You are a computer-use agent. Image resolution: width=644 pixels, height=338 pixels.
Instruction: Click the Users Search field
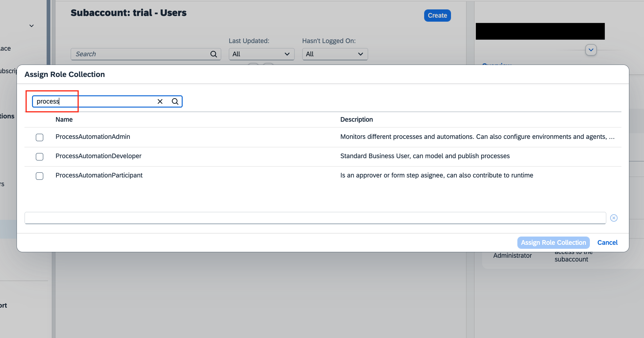tap(140, 54)
